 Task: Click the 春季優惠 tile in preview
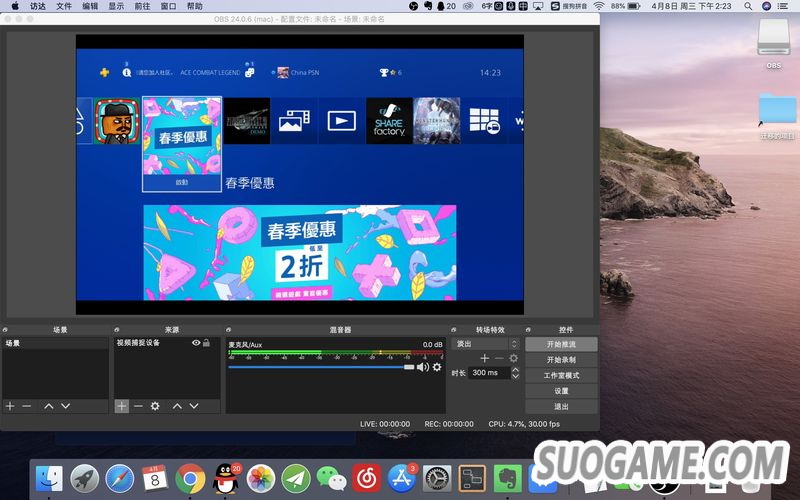[182, 144]
